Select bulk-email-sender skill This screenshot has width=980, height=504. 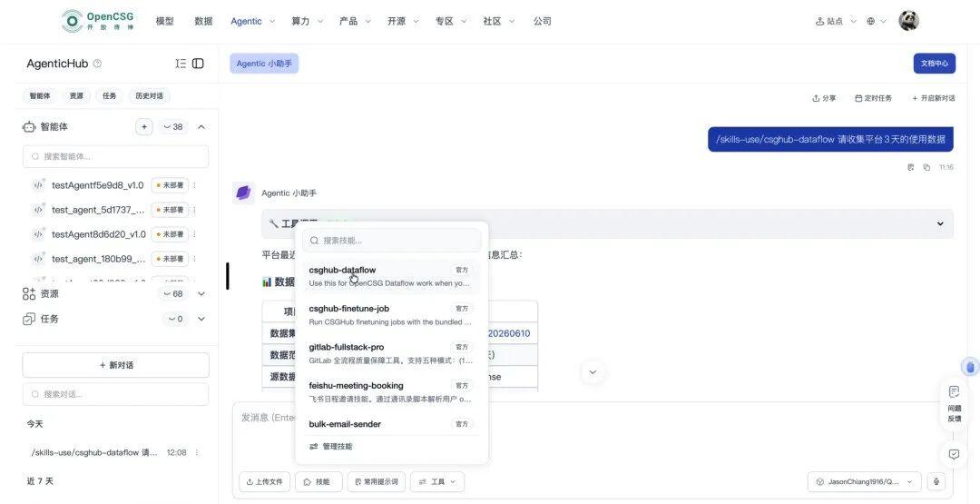click(x=391, y=424)
